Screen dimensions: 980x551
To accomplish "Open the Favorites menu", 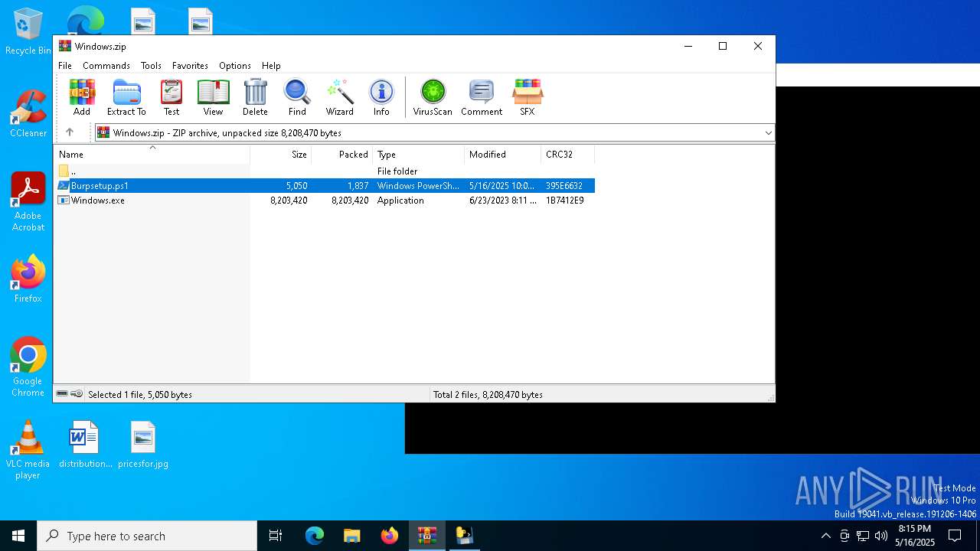I will 190,66.
